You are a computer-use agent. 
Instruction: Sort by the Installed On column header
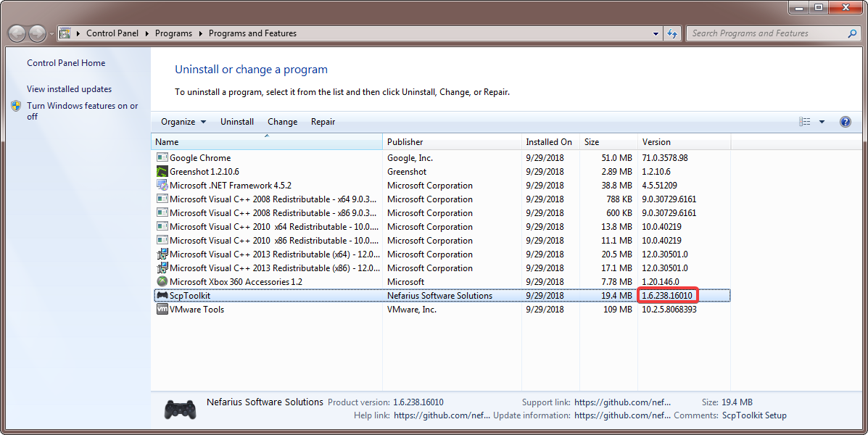(550, 142)
